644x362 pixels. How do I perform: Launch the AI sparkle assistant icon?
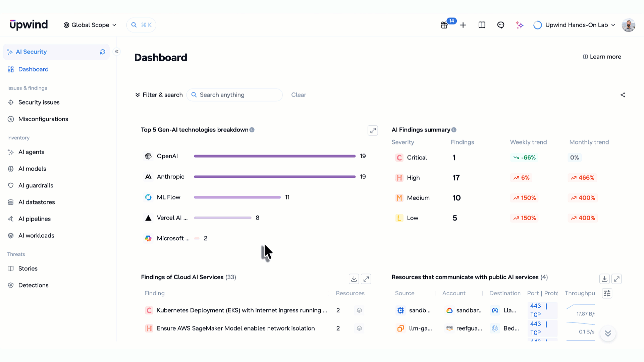pyautogui.click(x=520, y=25)
